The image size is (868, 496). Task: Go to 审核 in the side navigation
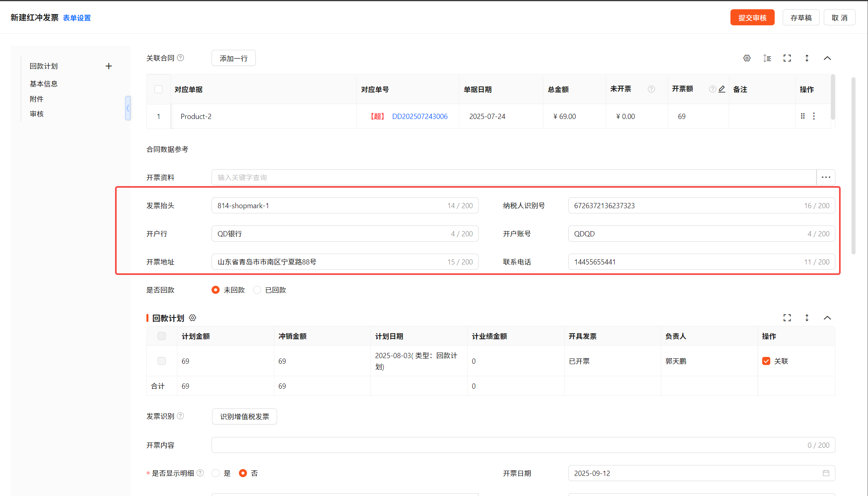[x=37, y=114]
